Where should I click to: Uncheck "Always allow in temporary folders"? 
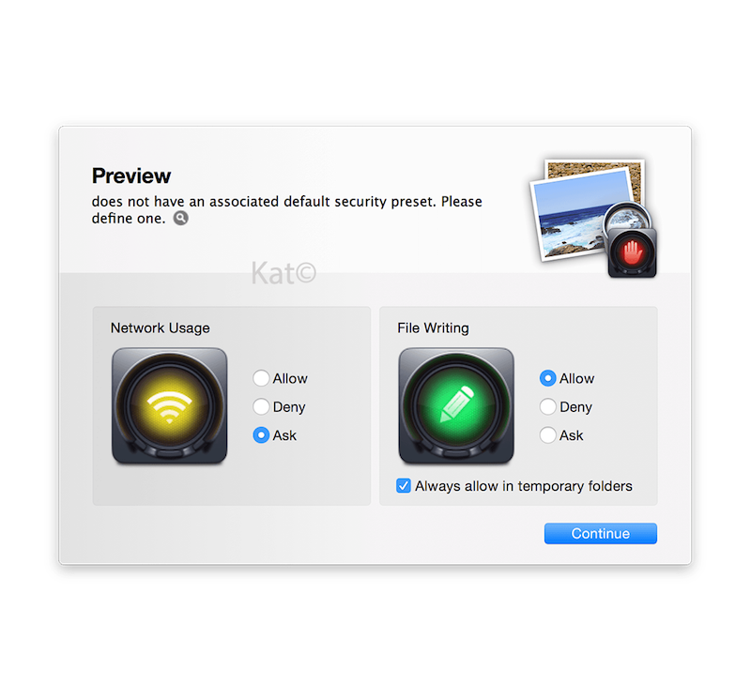coord(404,486)
